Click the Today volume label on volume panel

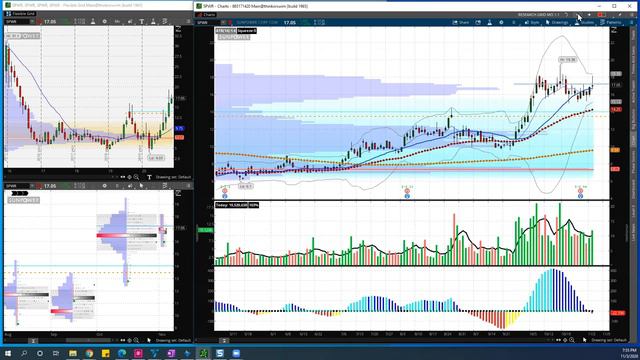[x=231, y=205]
